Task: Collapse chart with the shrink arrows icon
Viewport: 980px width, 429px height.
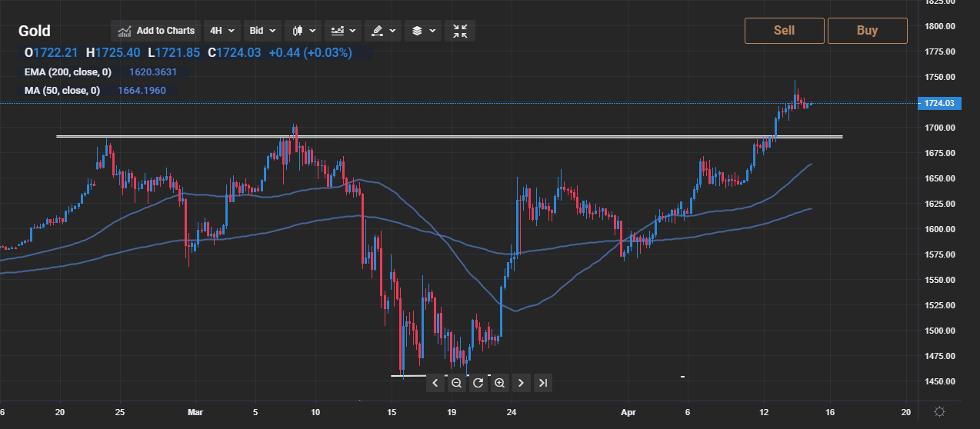Action: pos(460,31)
